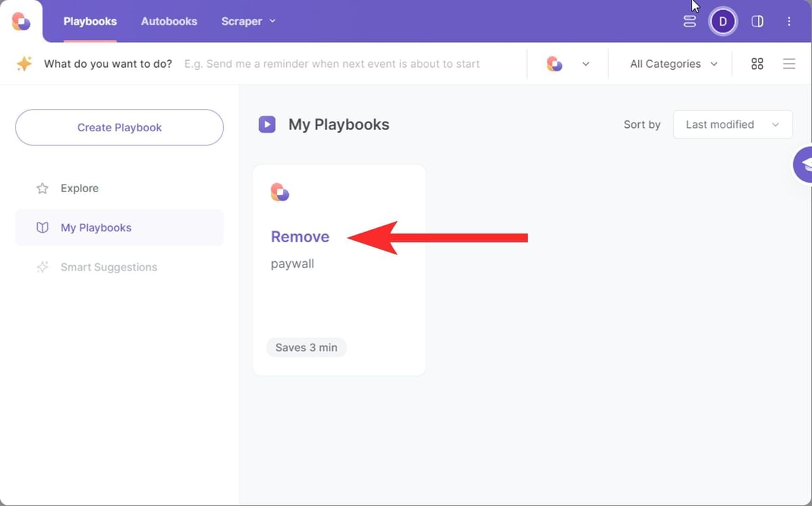Open the My Playbooks header play icon

pyautogui.click(x=267, y=124)
